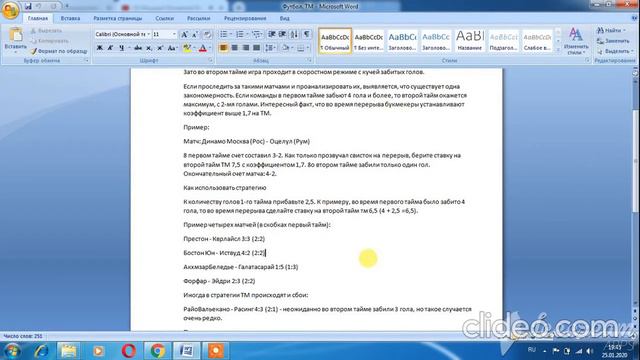Screen dimensions: 640x360
Task: Open multilevel list options
Action: [257, 34]
